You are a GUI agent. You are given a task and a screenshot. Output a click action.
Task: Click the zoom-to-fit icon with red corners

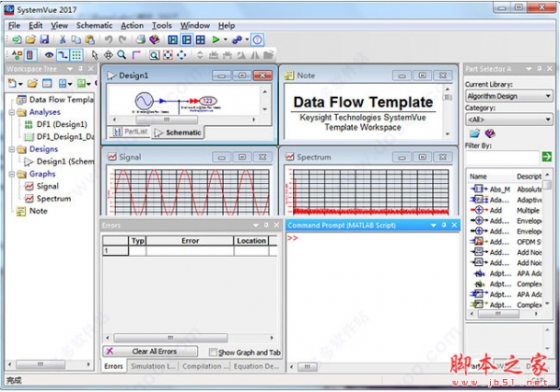tap(167, 55)
